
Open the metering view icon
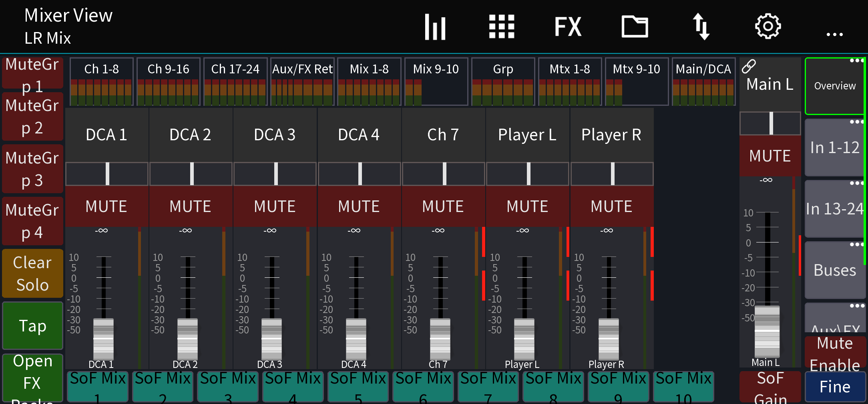435,26
